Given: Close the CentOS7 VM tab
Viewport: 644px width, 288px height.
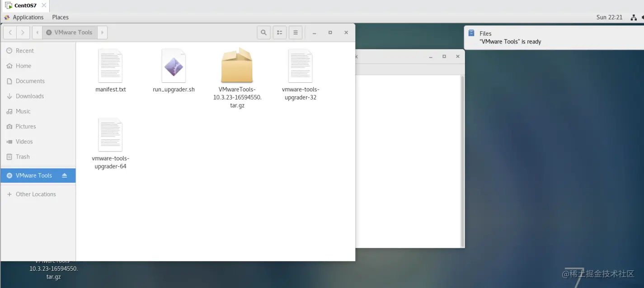Looking at the screenshot, I should click(x=43, y=5).
